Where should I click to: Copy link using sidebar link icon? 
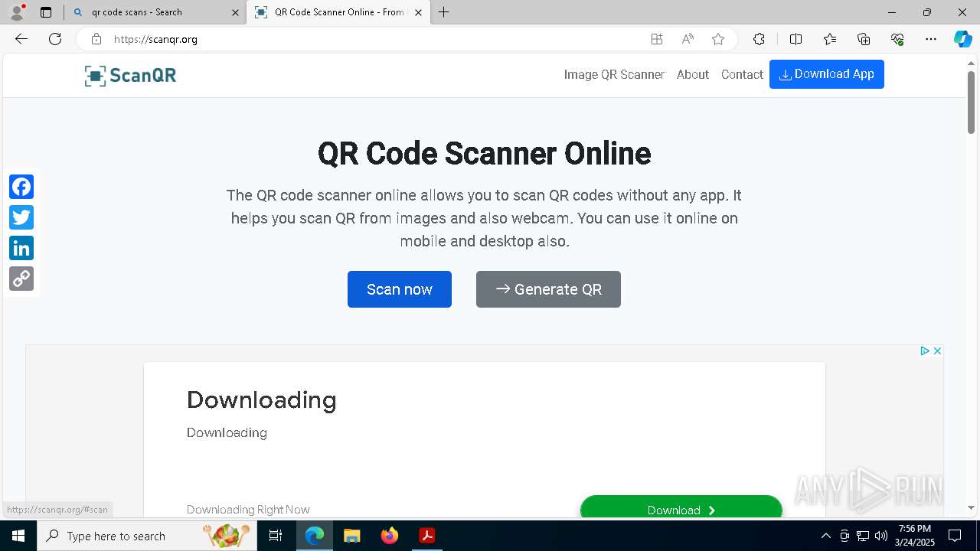point(21,279)
